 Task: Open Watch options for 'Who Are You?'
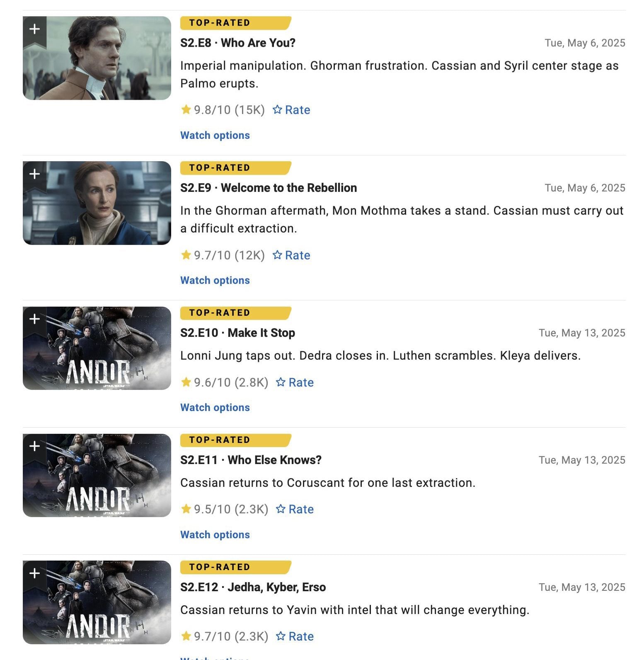pos(215,135)
